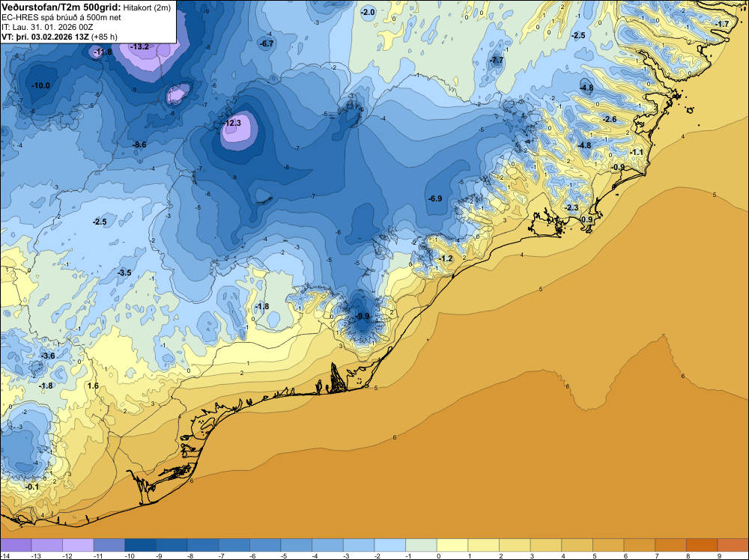The width and height of the screenshot is (749, 560).
Task: Click the -9.9 glacier temperature label
Action: pos(363,317)
